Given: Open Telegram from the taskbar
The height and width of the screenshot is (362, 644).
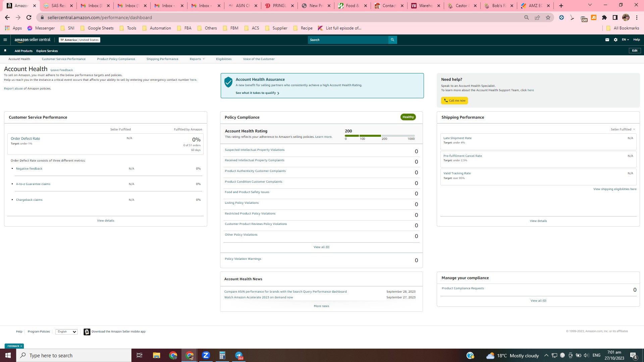Looking at the screenshot, I should coord(239,355).
